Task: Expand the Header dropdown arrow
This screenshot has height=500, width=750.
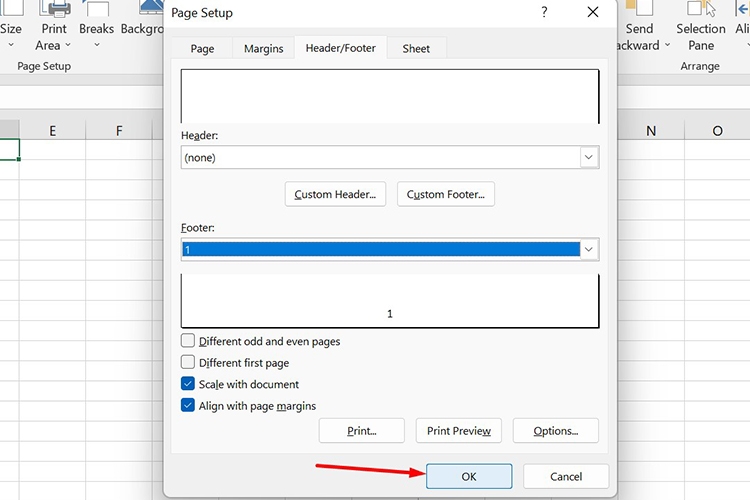Action: (x=589, y=157)
